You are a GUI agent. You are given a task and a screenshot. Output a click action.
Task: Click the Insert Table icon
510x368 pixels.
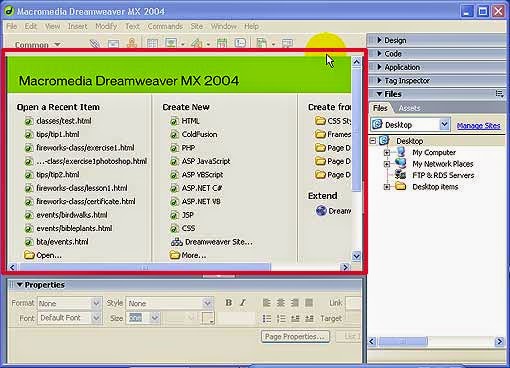152,43
